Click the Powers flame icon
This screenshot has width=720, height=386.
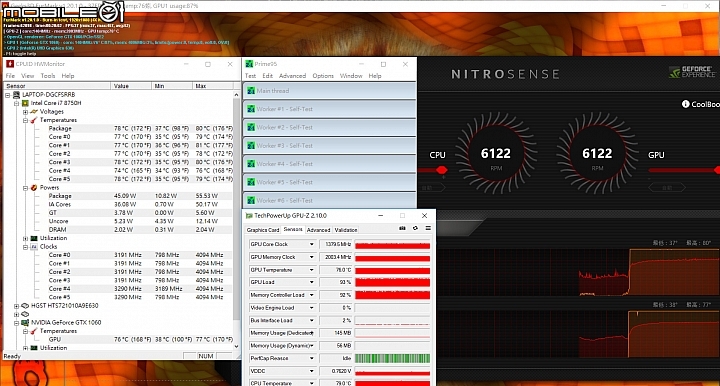(34, 188)
